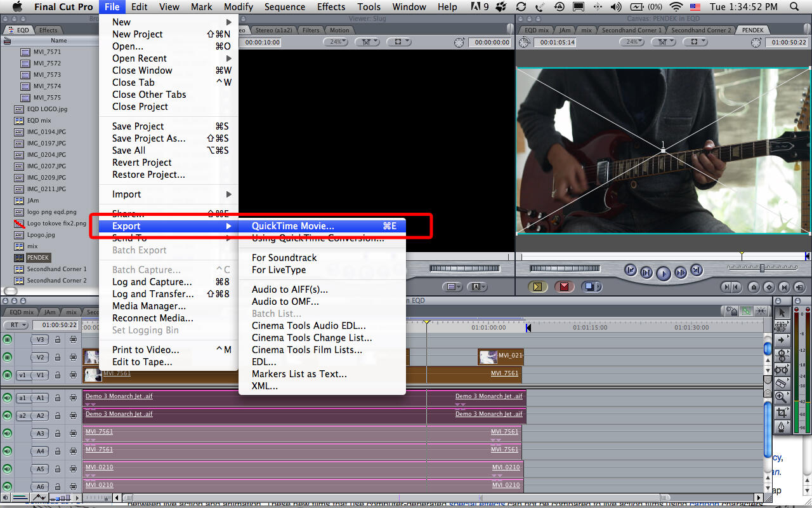Select the Selection arrow tool in tool palette

pyautogui.click(x=782, y=312)
